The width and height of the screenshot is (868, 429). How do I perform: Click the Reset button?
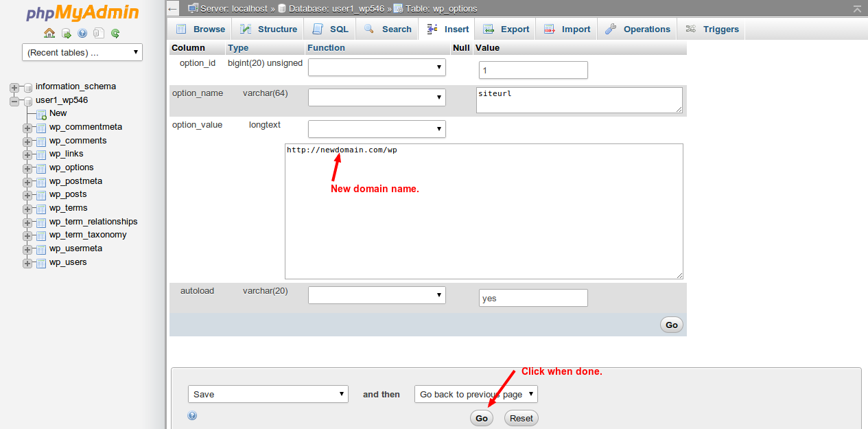(521, 418)
